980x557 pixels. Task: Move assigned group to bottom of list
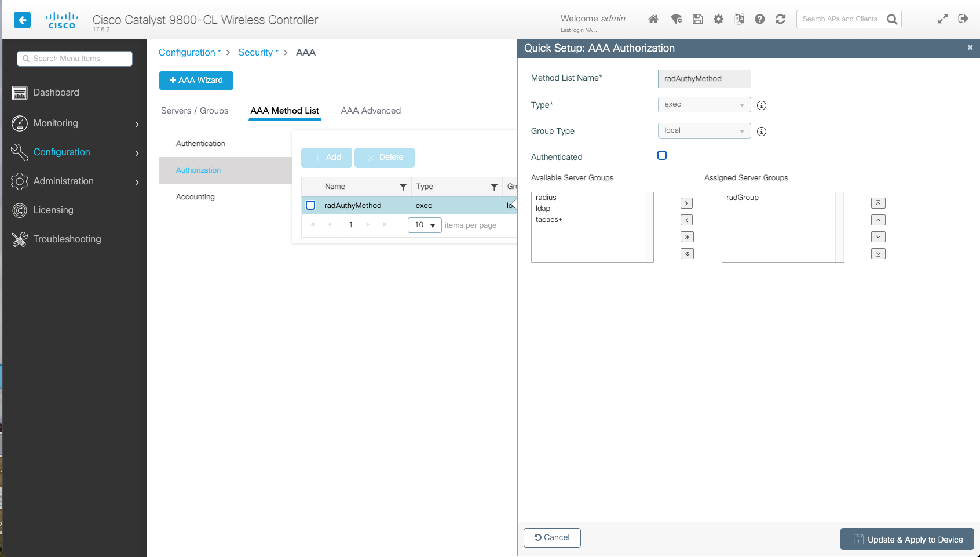click(878, 254)
